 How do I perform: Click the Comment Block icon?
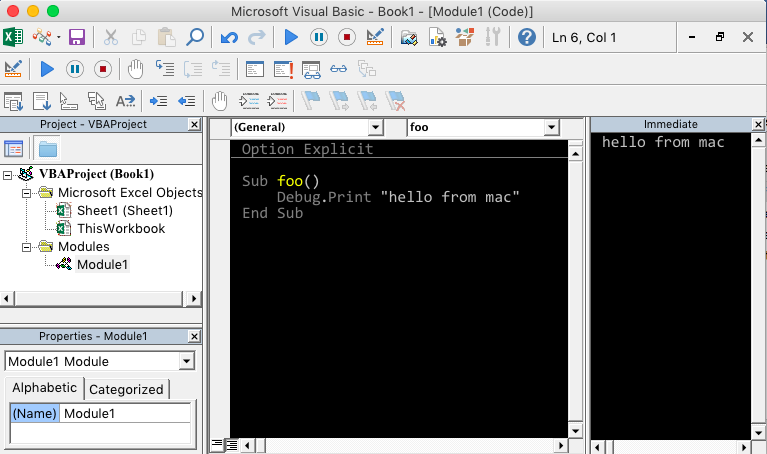(x=249, y=101)
